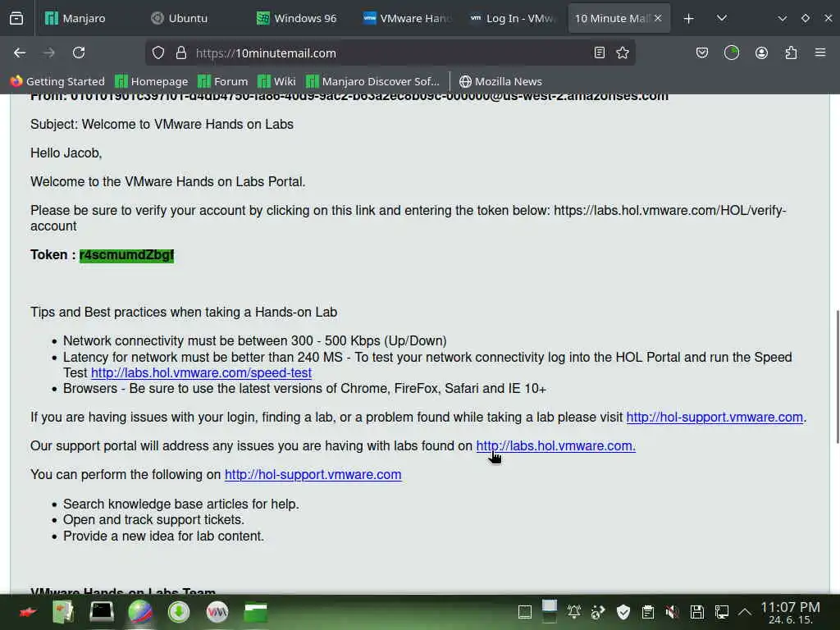This screenshot has height=630, width=840.
Task: Open the Manjaro Discover Software bookmark
Action: (373, 81)
